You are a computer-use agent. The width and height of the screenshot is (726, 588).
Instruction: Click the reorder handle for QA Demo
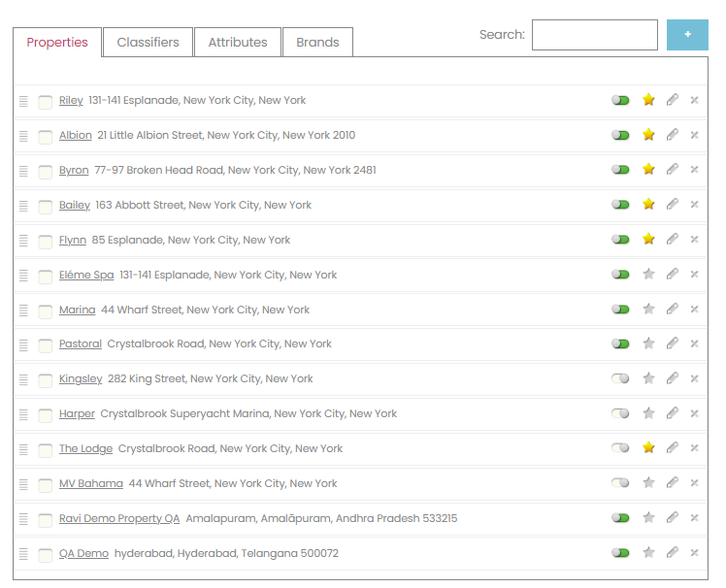point(23,554)
